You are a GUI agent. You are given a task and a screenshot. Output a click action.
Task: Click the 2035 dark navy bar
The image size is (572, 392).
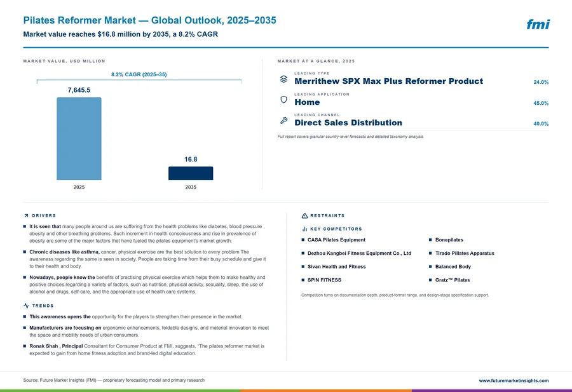point(191,173)
